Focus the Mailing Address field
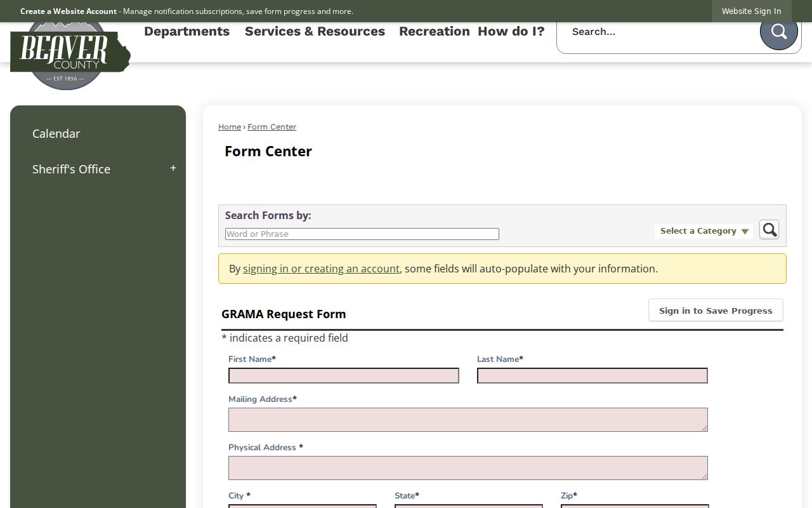Viewport: 812px width, 508px height. [x=468, y=420]
